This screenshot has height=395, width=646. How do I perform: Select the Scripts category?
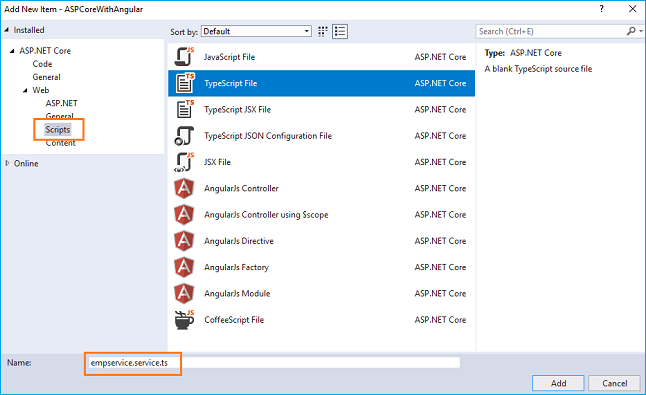[58, 130]
